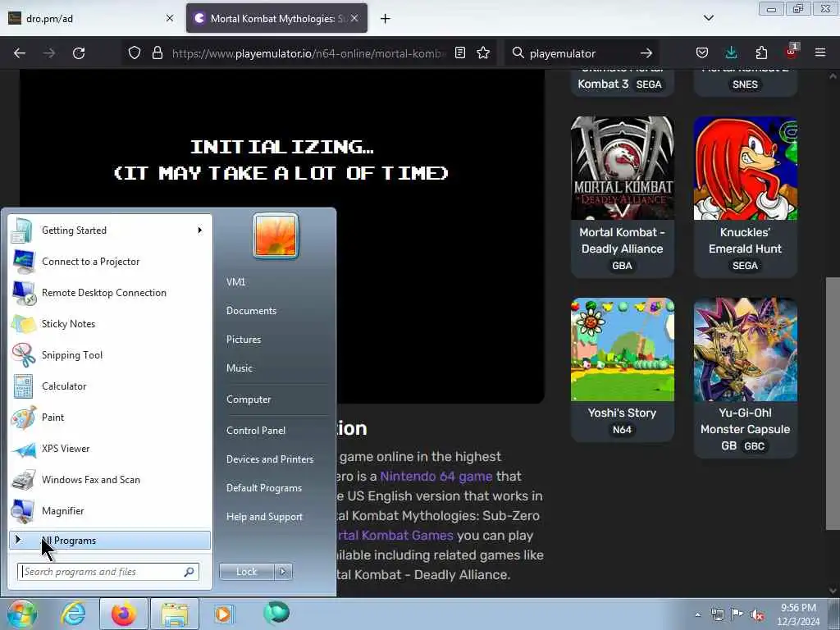Switch to dro.pm/ad tab
Image resolution: width=840 pixels, height=630 pixels.
coord(91,18)
